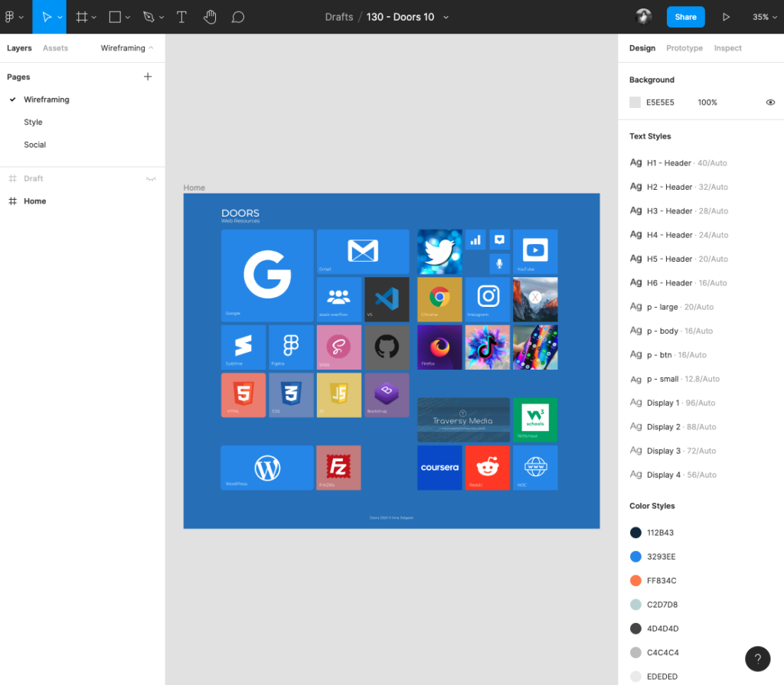The height and width of the screenshot is (685, 784).
Task: Click the Traversy Media tile
Action: click(463, 420)
